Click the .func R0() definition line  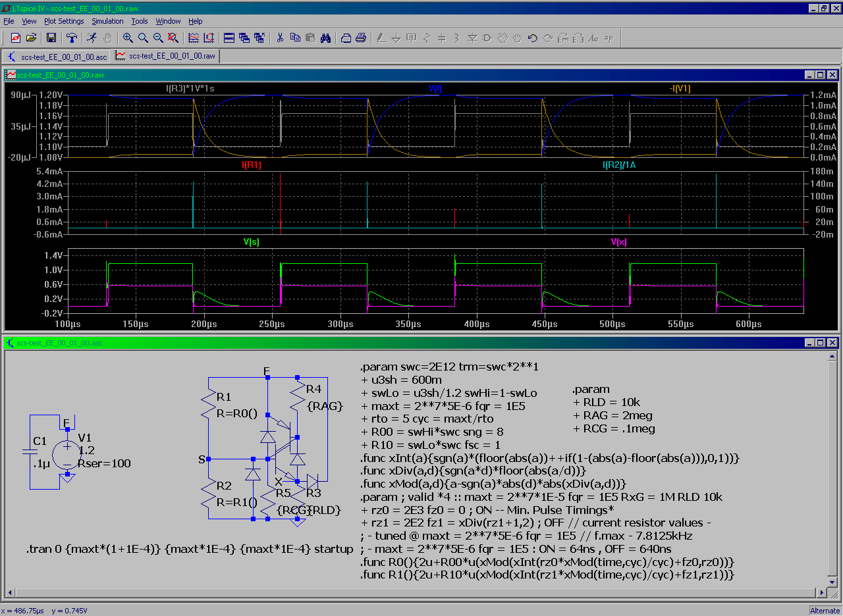tap(547, 562)
